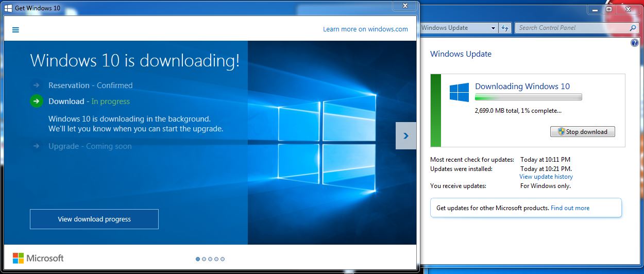Select the third page indicator dot
The image size is (644, 274).
[210, 259]
